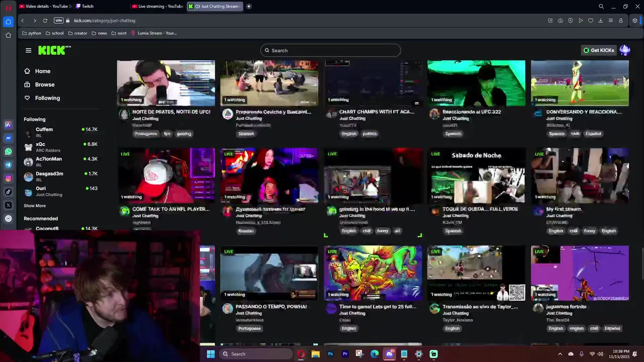Open WhatsApp from Opera sidebar
644x362 pixels.
coord(8,151)
